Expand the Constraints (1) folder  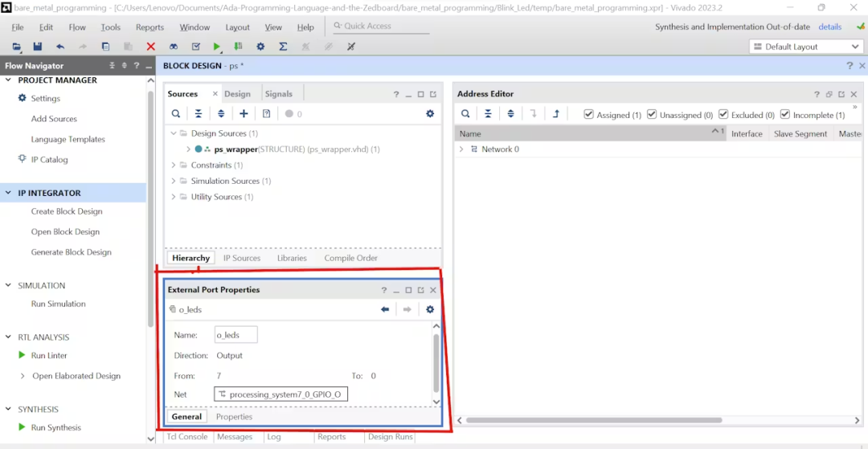(174, 165)
